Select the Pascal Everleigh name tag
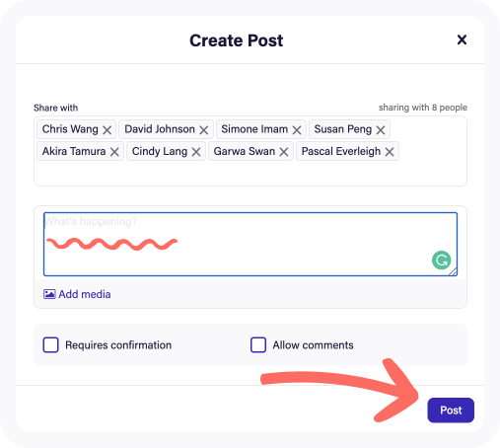The width and height of the screenshot is (500, 448). coord(341,151)
